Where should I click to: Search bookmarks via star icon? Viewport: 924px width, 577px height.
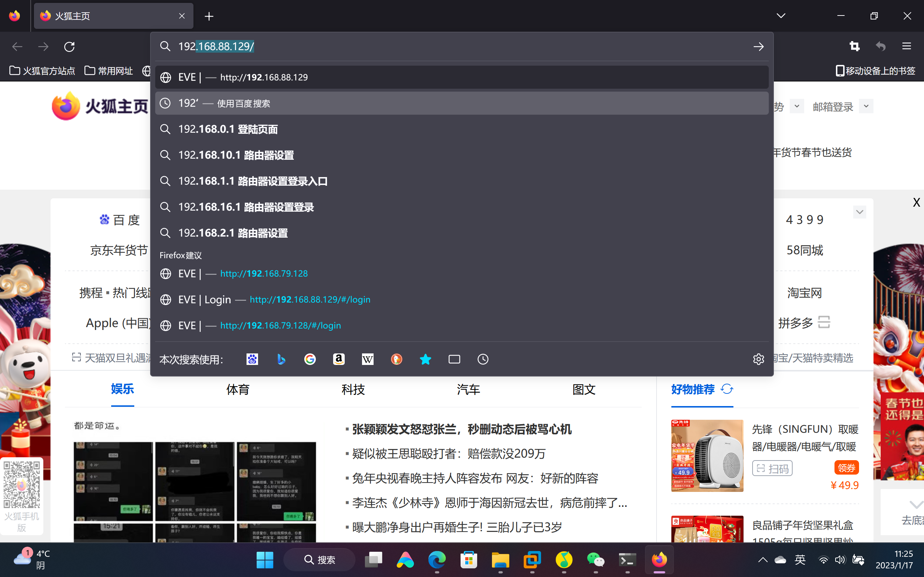pos(425,359)
